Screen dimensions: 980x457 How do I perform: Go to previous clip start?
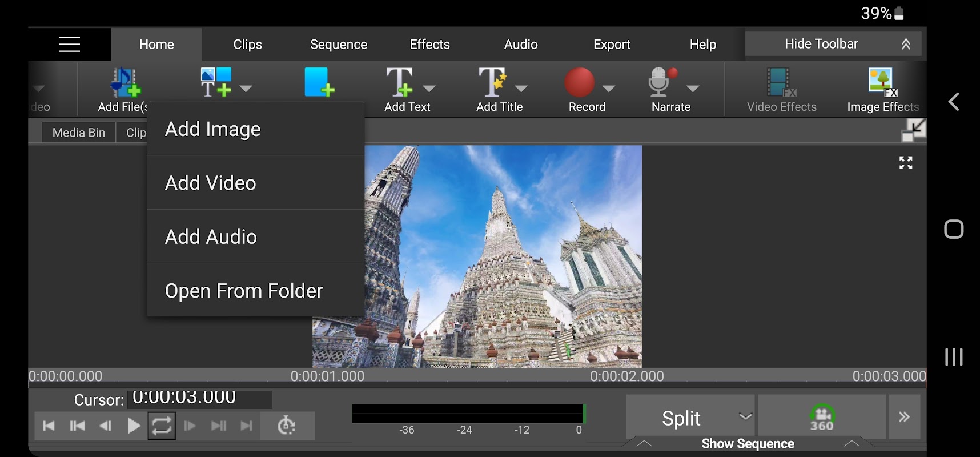coord(77,426)
